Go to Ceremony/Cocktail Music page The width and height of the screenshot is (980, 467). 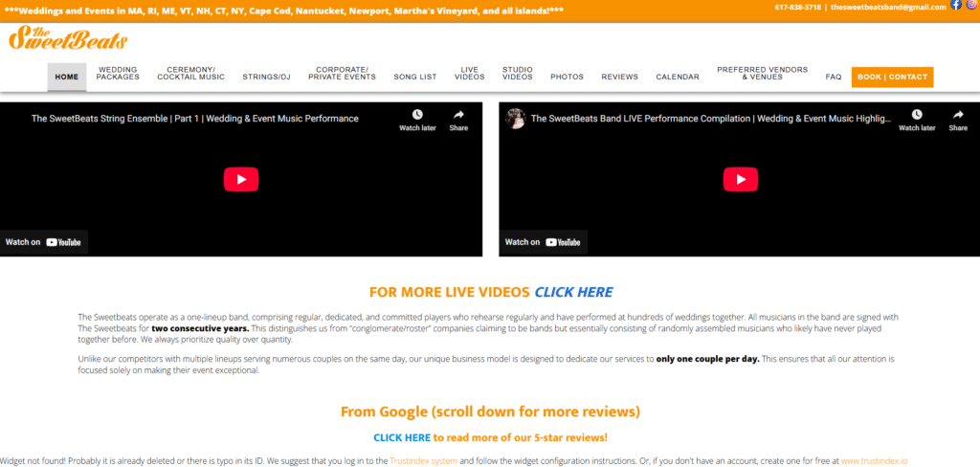[190, 74]
